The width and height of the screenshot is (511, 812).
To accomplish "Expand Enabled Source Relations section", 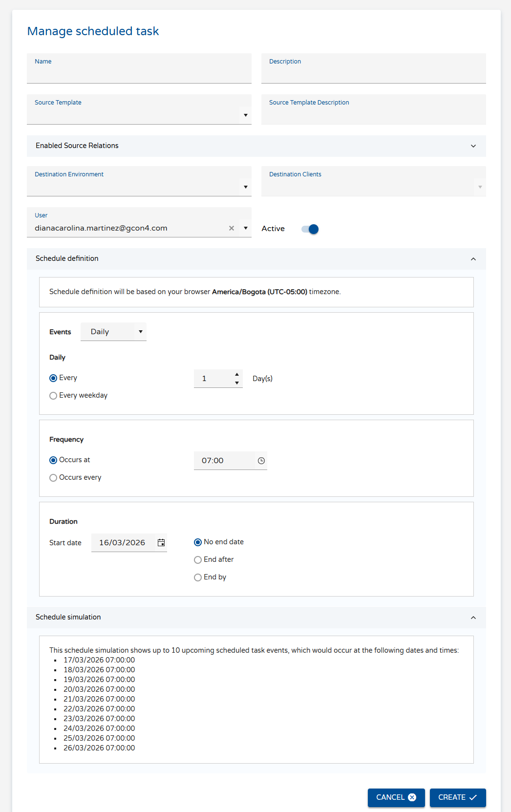I will point(256,146).
